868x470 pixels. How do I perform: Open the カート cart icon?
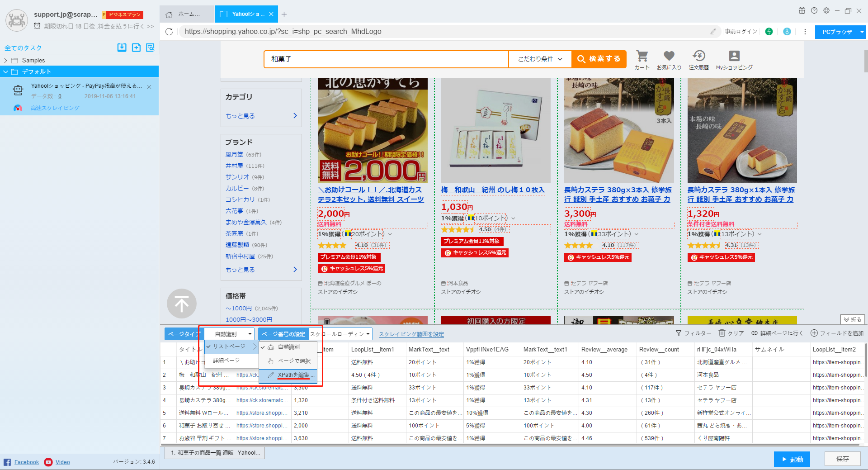pyautogui.click(x=642, y=60)
